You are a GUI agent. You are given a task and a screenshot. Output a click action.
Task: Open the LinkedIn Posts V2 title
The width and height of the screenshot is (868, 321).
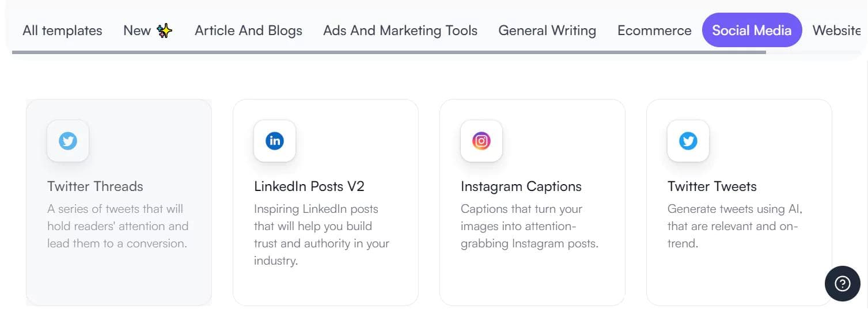309,186
